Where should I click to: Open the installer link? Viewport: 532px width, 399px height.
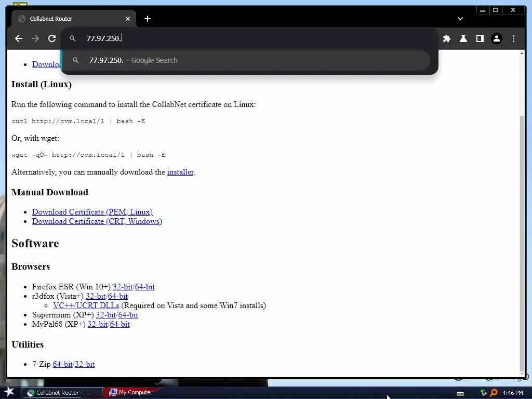point(180,172)
